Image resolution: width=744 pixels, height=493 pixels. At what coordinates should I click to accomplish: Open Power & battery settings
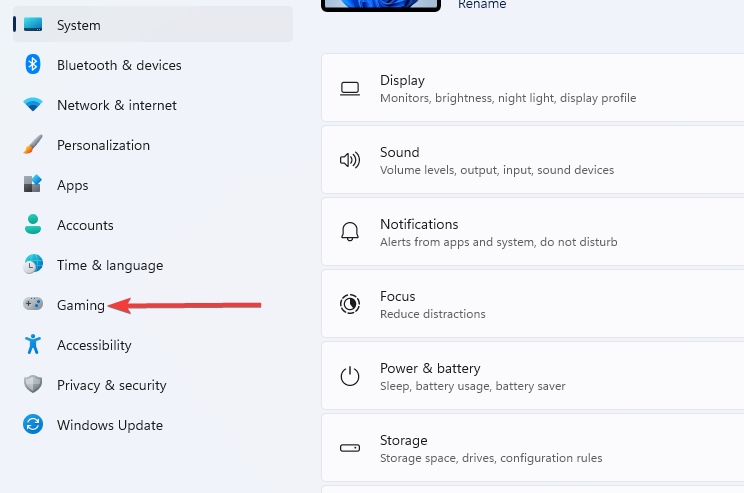[x=533, y=376]
